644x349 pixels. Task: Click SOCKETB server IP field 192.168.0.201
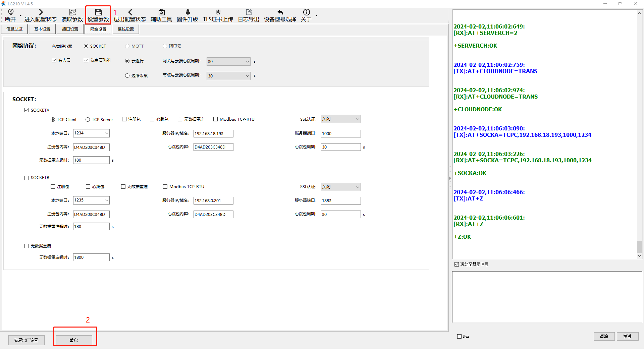[213, 200]
